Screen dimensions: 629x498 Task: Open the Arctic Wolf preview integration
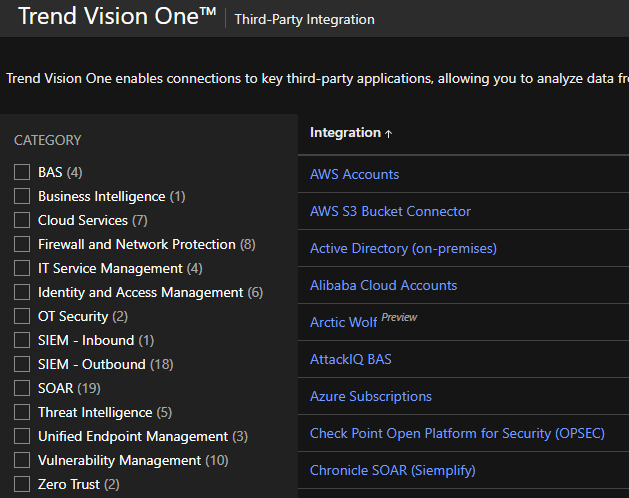[x=343, y=322]
